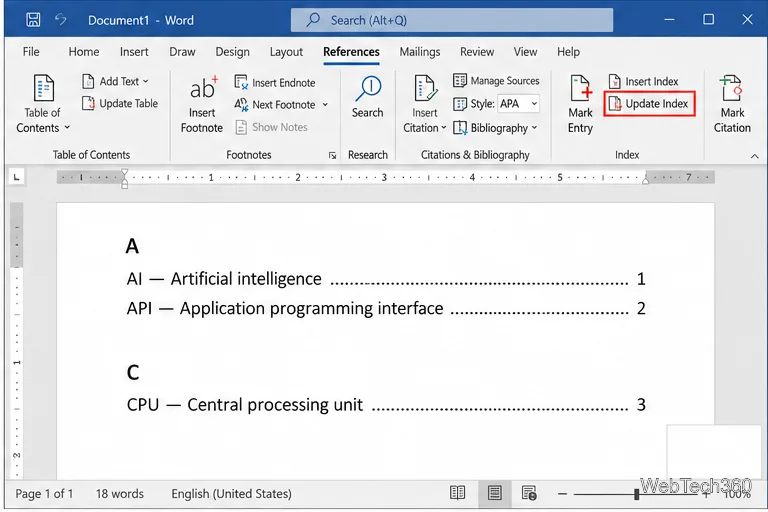Switch to Read Mode view

click(x=457, y=493)
